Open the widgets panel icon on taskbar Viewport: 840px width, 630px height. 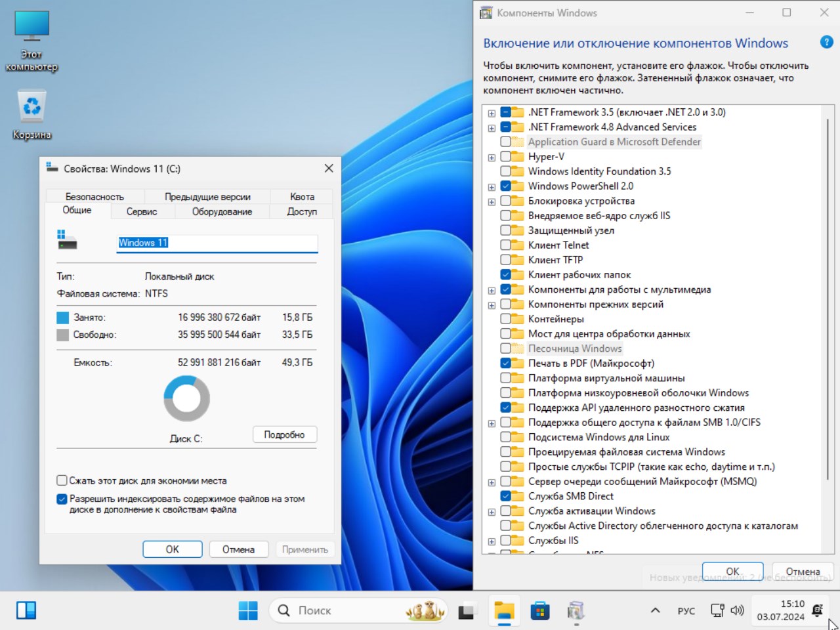click(x=26, y=610)
